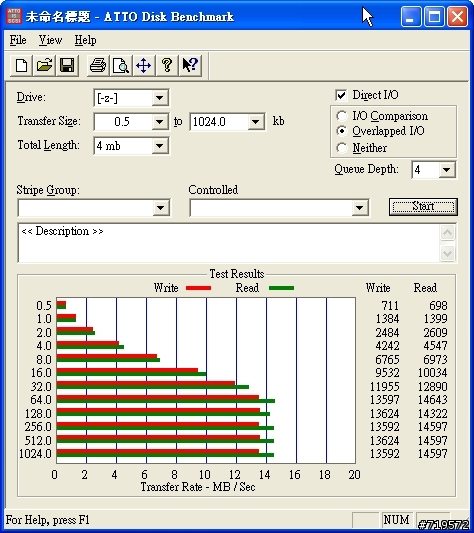Click the ATTO application icon in title bar
Image resolution: width=474 pixels, height=533 pixels.
[x=14, y=16]
